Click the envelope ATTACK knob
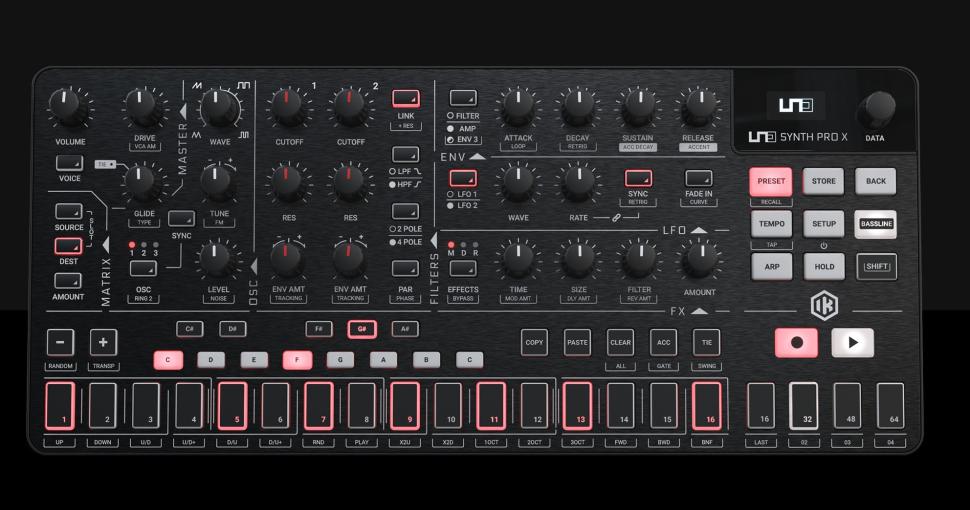970x510 pixels. tap(518, 107)
